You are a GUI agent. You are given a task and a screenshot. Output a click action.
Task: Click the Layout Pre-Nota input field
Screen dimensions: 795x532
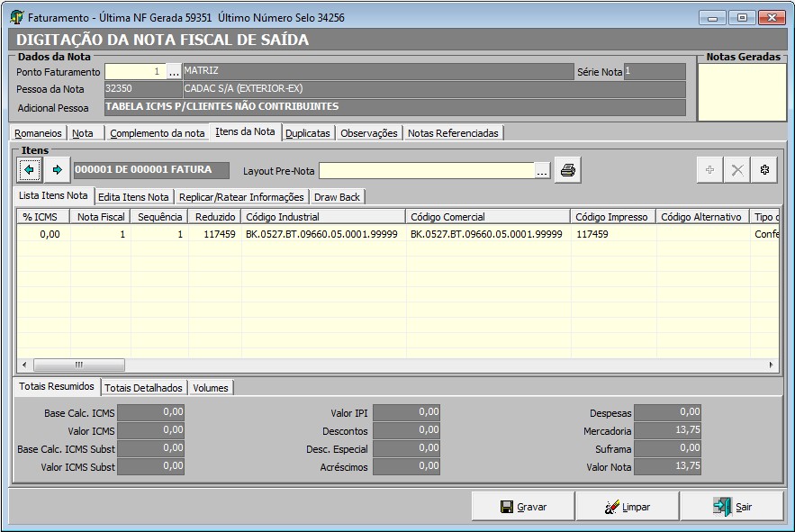[427, 171]
